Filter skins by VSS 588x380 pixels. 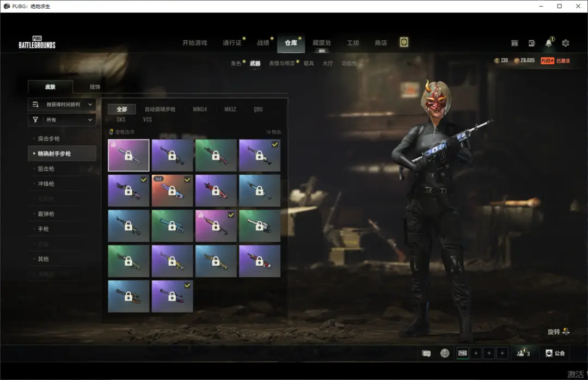click(x=148, y=120)
